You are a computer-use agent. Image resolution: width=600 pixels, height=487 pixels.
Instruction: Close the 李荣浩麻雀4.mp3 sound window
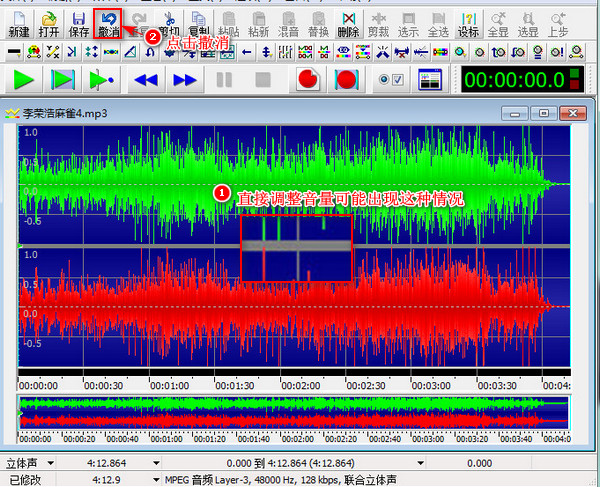click(573, 114)
